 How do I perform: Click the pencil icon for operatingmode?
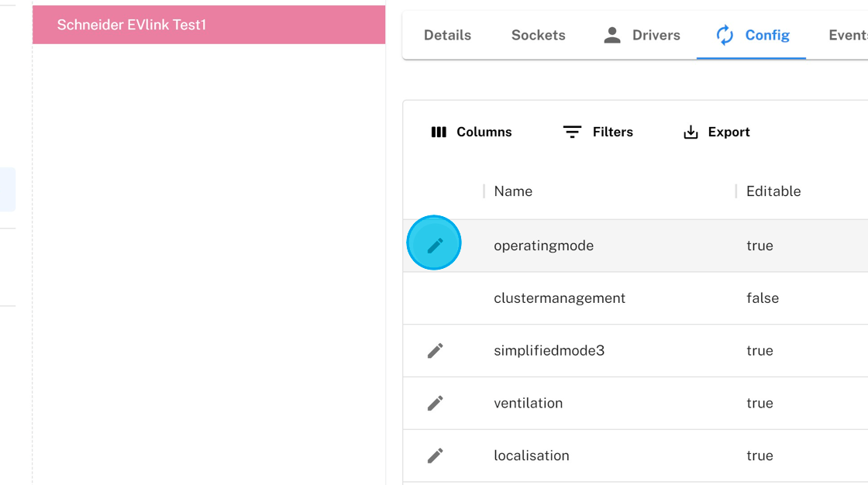(435, 244)
